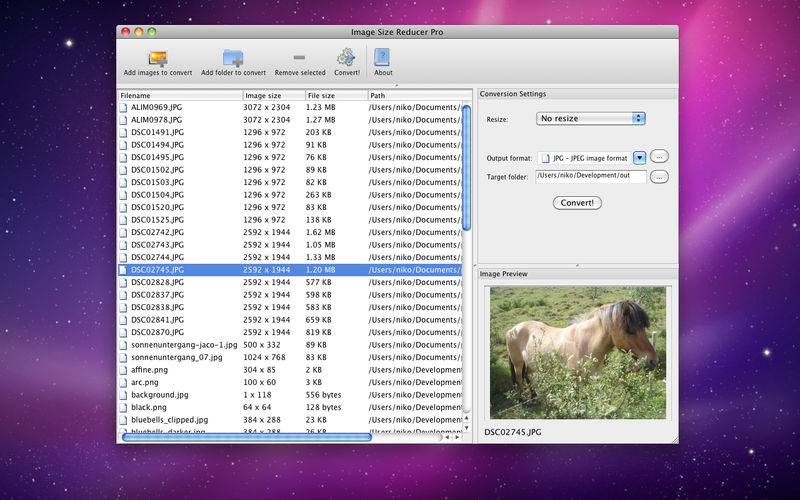Click file icon beside sonnenuntergang_07.jpg

click(123, 358)
